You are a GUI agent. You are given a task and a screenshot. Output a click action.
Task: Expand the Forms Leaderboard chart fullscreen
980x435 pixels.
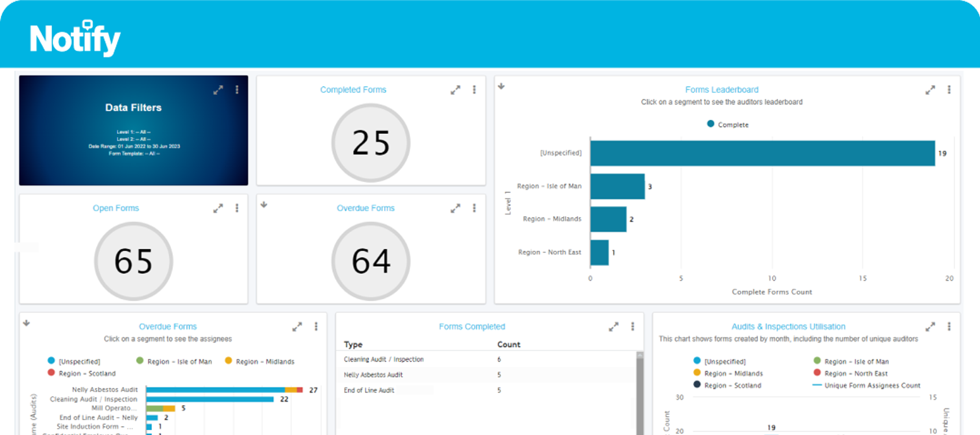[930, 90]
